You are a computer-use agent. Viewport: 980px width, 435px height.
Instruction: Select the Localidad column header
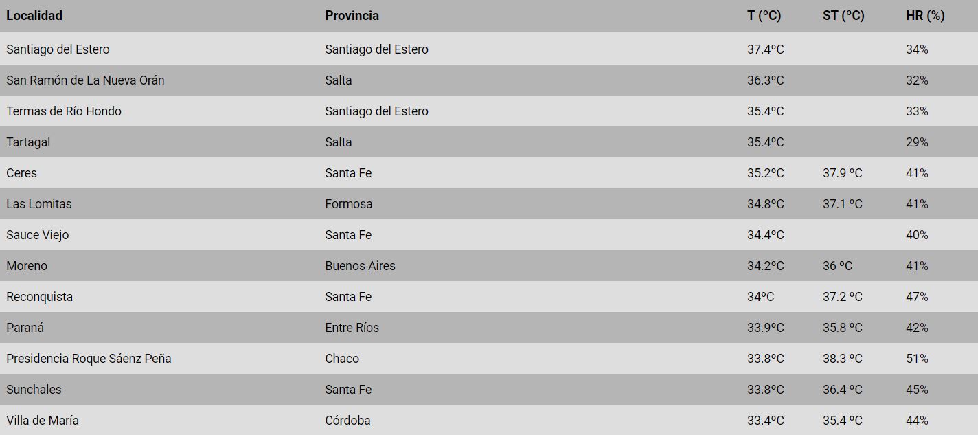[x=34, y=15]
